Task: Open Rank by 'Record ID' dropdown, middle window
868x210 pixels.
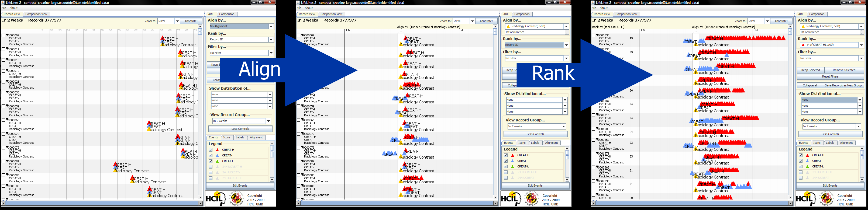Action: (536, 45)
